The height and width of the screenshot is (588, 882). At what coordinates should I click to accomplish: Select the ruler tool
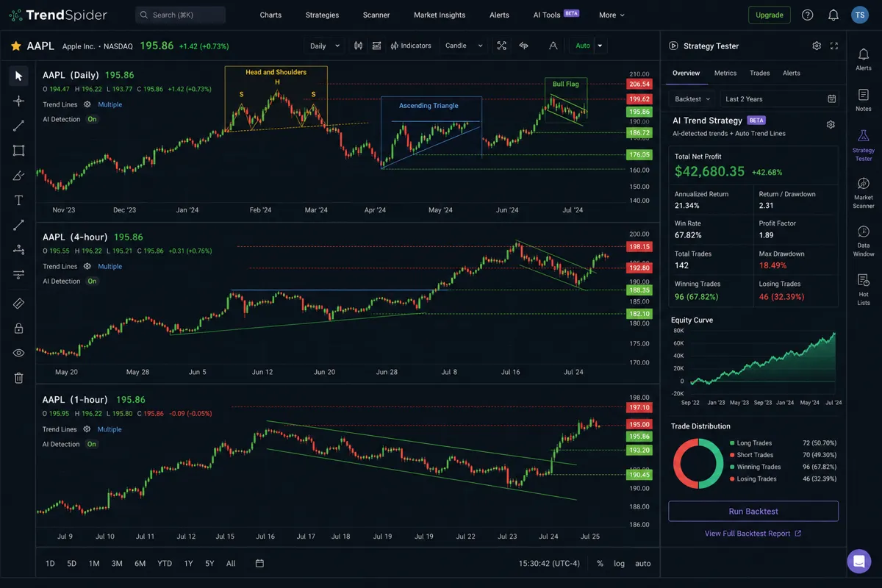[x=18, y=303]
